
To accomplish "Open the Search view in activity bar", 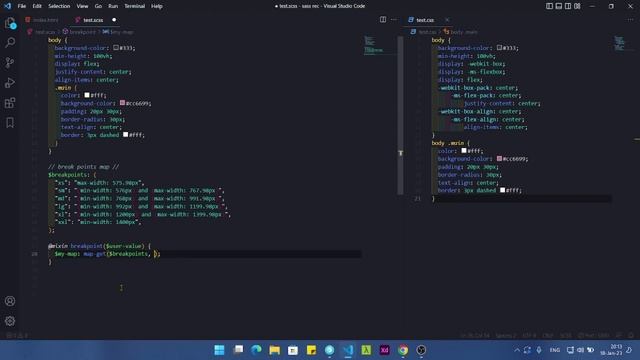I will point(10,42).
